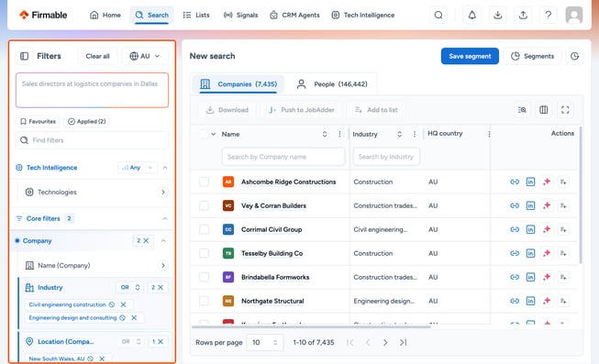Open search history clock icon
This screenshot has width=599, height=364.
(x=574, y=56)
